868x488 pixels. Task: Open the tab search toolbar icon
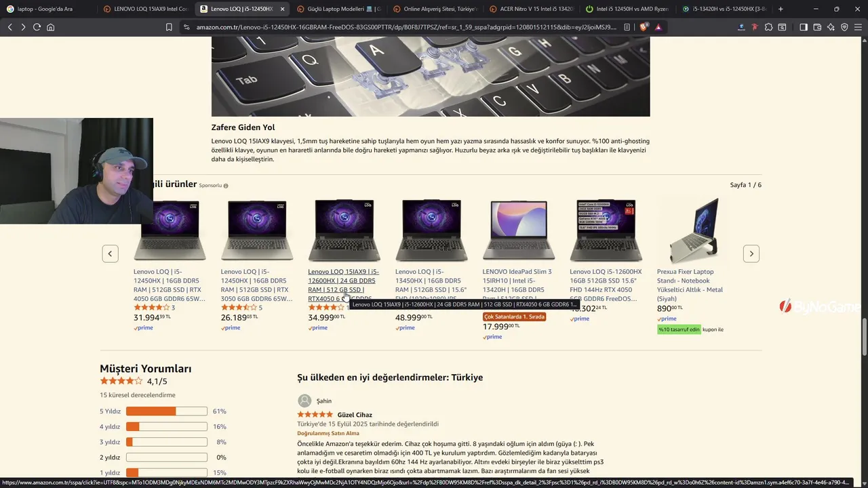point(782,27)
